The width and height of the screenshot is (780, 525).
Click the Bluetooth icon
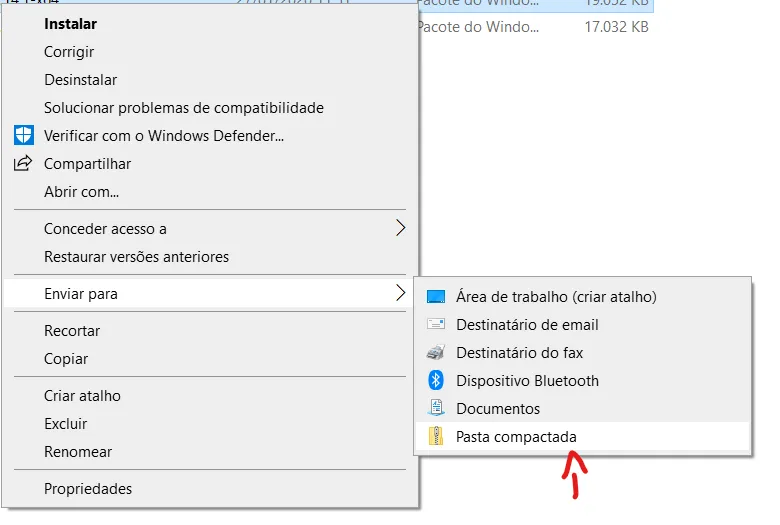coord(435,381)
